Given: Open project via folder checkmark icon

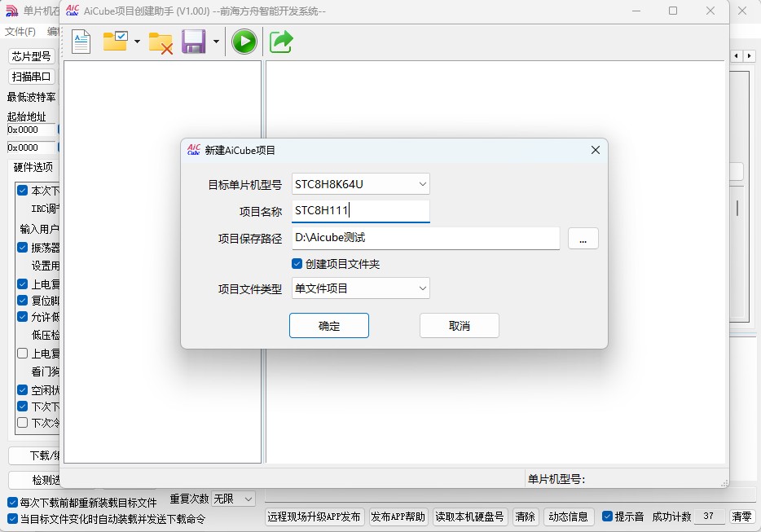Looking at the screenshot, I should 115,42.
